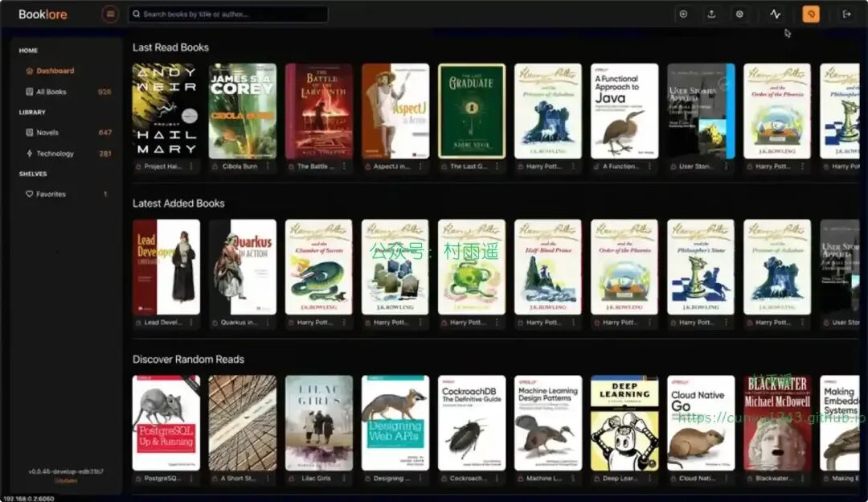Image resolution: width=868 pixels, height=502 pixels.
Task: Open options menu for A Short St... book
Action: 268,478
